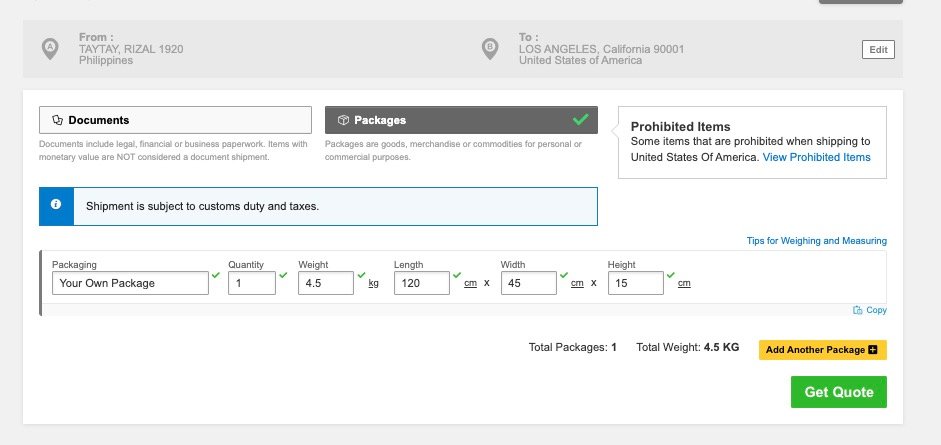Image resolution: width=941 pixels, height=445 pixels.
Task: Click the green checkmark on Packages tab
Action: [580, 119]
